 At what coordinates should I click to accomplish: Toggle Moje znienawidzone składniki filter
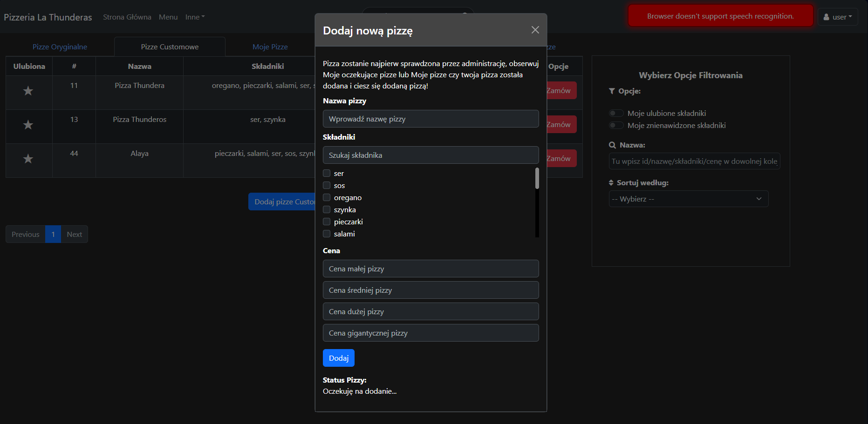(x=616, y=125)
